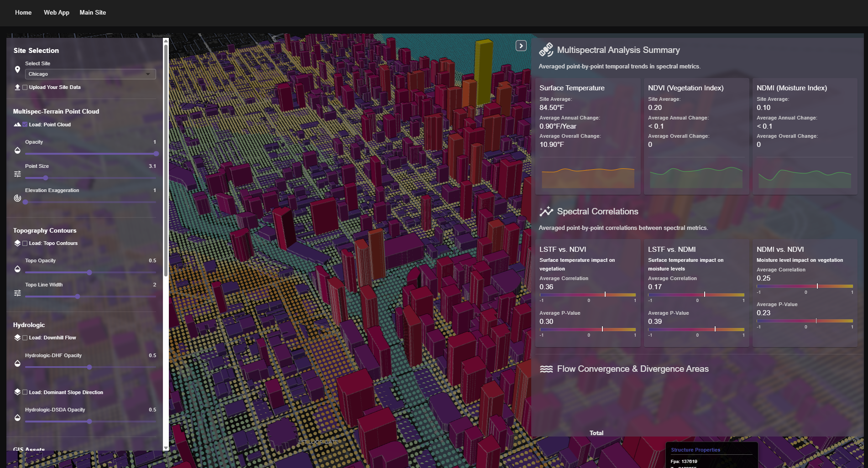Click the satellite icon beside Multispectral Analysis Summary
The width and height of the screenshot is (868, 468).
pyautogui.click(x=546, y=50)
